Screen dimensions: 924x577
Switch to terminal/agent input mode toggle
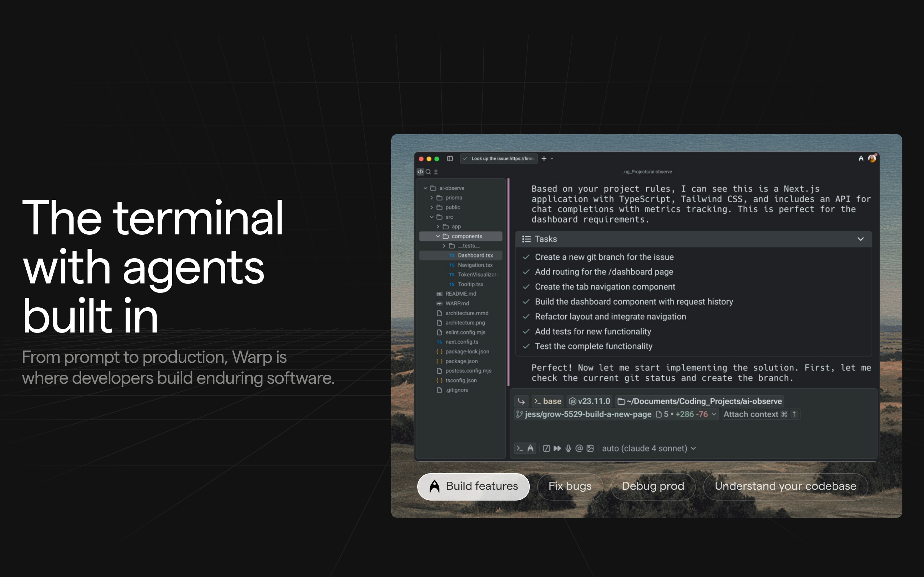point(520,448)
